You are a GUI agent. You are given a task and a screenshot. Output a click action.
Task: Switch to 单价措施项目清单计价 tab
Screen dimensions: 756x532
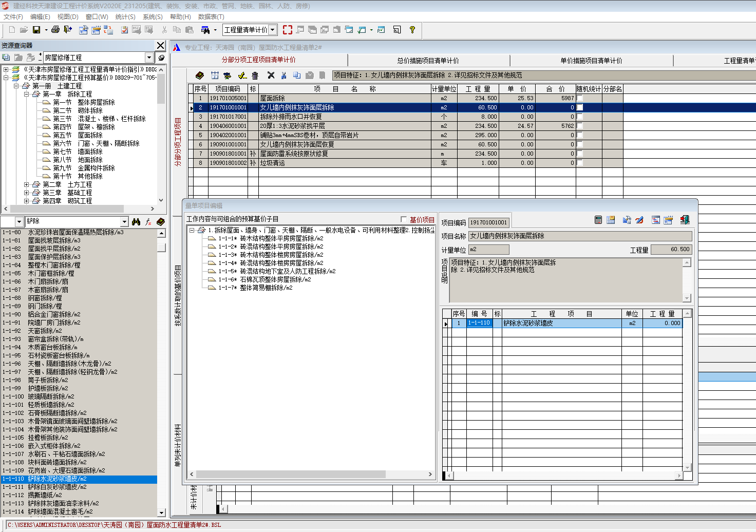click(591, 61)
